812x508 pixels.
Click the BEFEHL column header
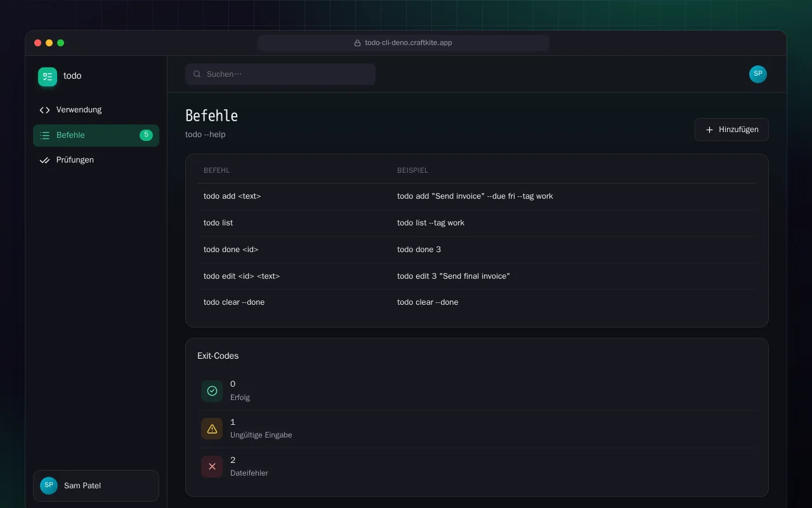[217, 171]
